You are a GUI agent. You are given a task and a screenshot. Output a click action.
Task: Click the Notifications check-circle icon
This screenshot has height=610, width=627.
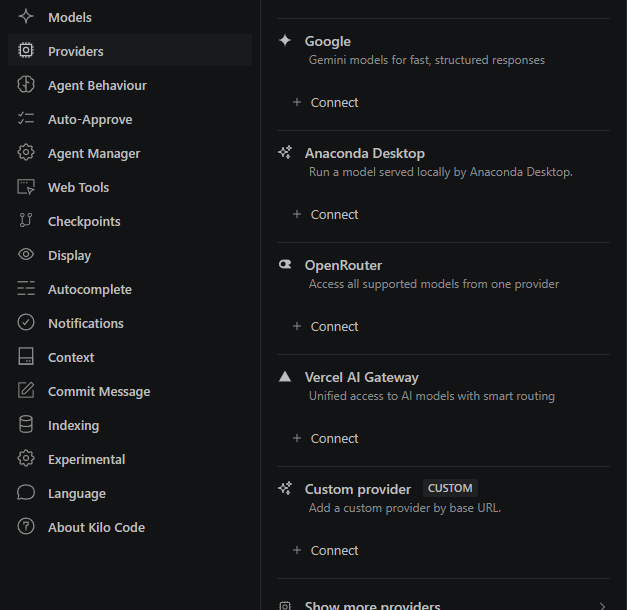tap(26, 322)
